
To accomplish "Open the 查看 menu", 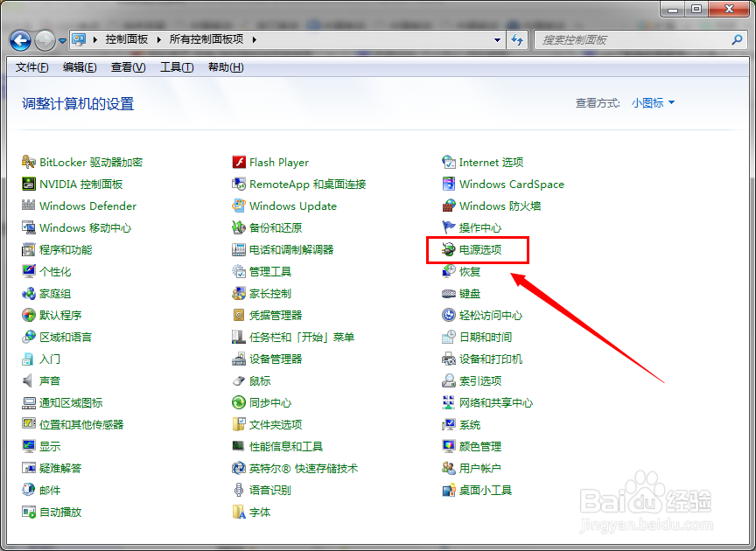I will [127, 66].
